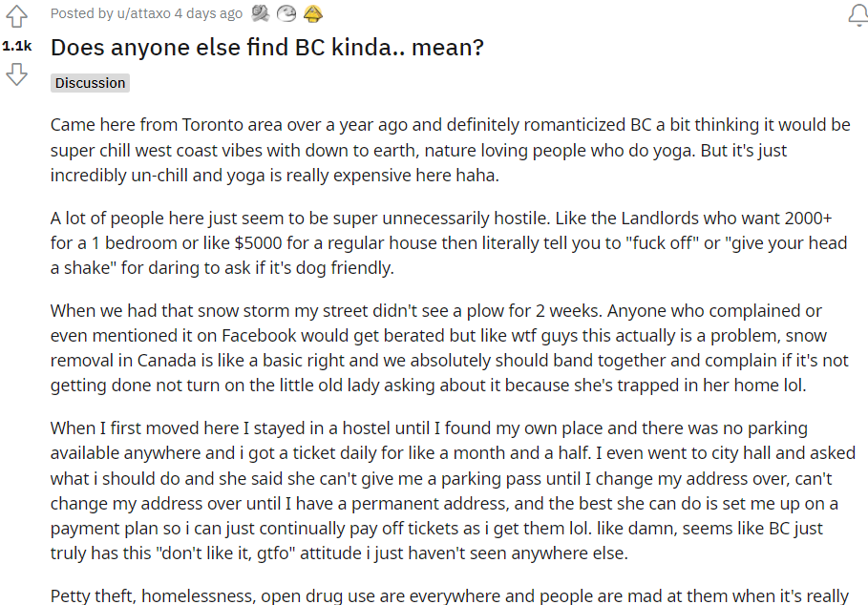The image size is (868, 605).
Task: Toggle post notifications with the bell icon
Action: (x=857, y=14)
